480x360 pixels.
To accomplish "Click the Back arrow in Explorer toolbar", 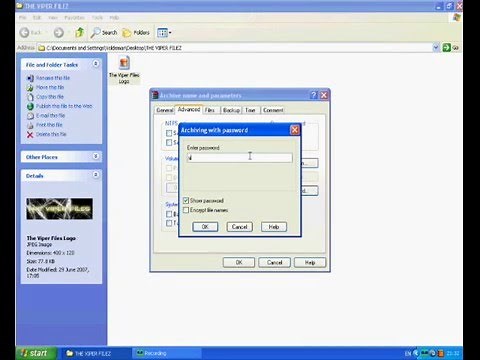I will coord(25,33).
